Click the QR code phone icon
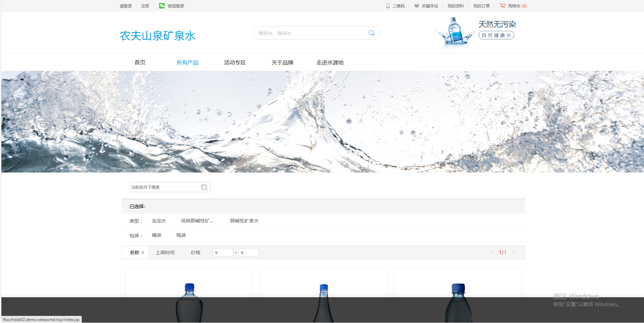 pyautogui.click(x=388, y=6)
